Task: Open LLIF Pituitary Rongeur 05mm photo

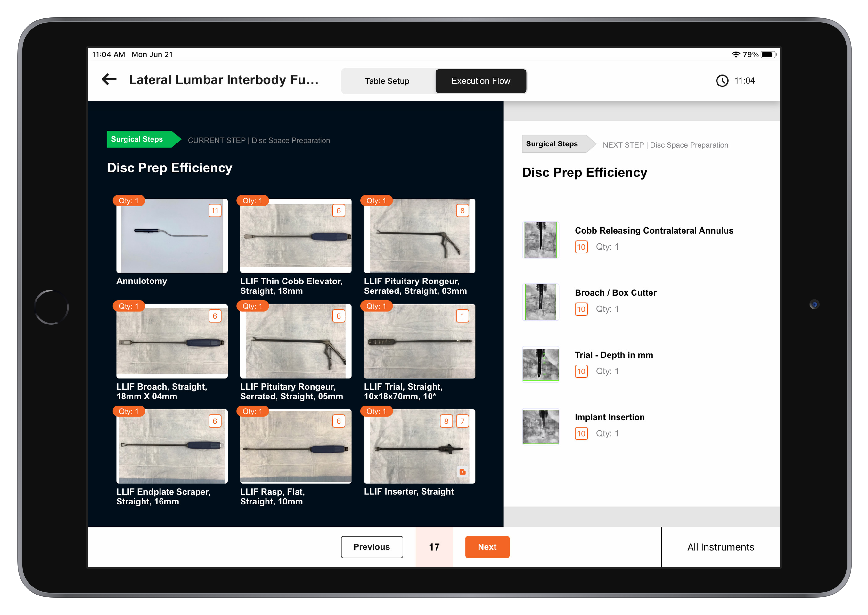Action: (296, 341)
